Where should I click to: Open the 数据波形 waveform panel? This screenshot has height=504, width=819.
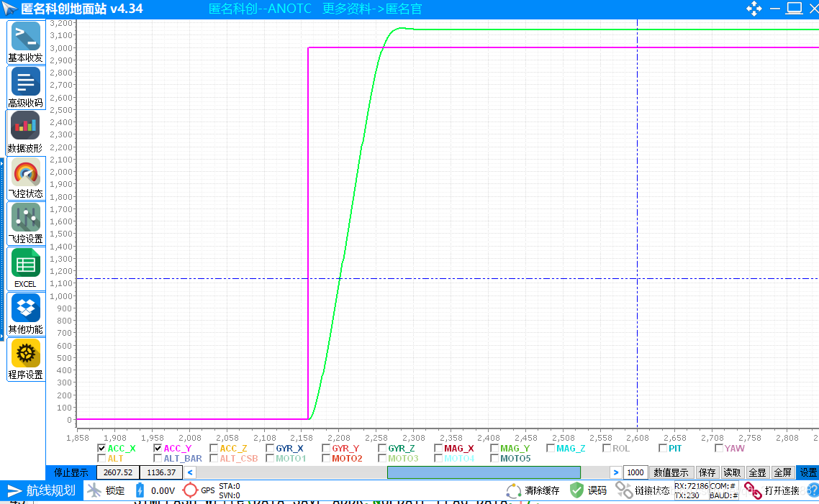click(26, 132)
